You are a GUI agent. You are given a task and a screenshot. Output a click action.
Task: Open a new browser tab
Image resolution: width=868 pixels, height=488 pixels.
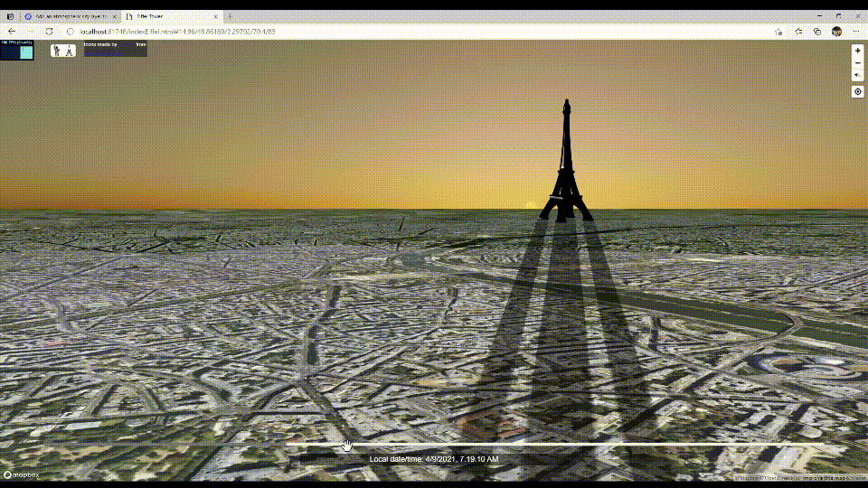point(231,16)
